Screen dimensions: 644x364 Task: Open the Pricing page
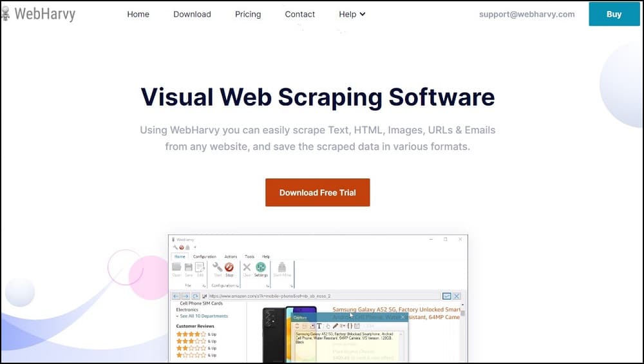pos(248,14)
